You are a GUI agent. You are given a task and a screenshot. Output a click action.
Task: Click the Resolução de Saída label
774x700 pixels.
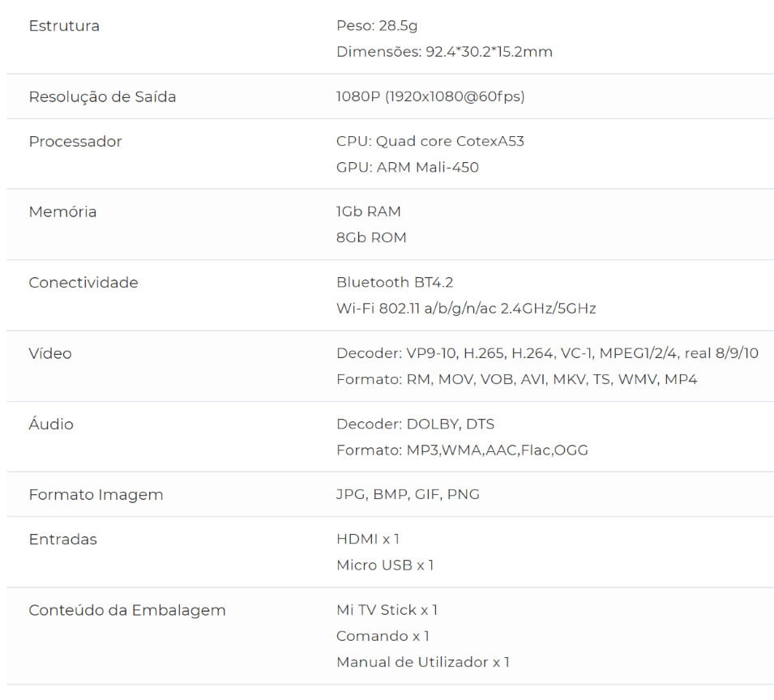102,96
